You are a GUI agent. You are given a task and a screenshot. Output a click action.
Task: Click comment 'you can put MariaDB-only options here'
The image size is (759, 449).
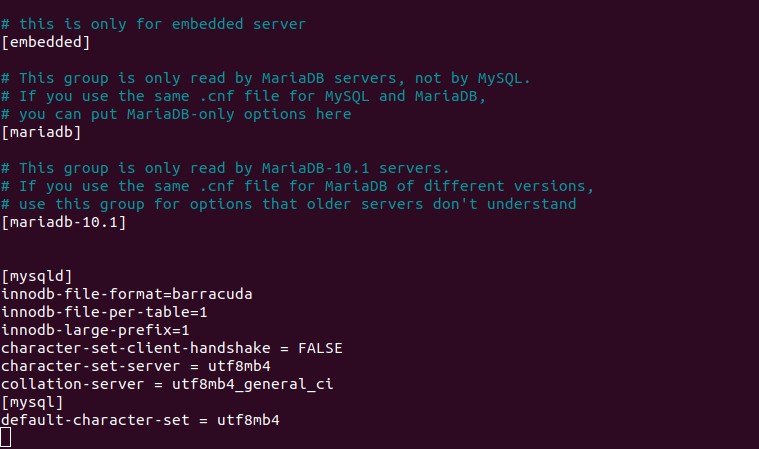tap(176, 114)
